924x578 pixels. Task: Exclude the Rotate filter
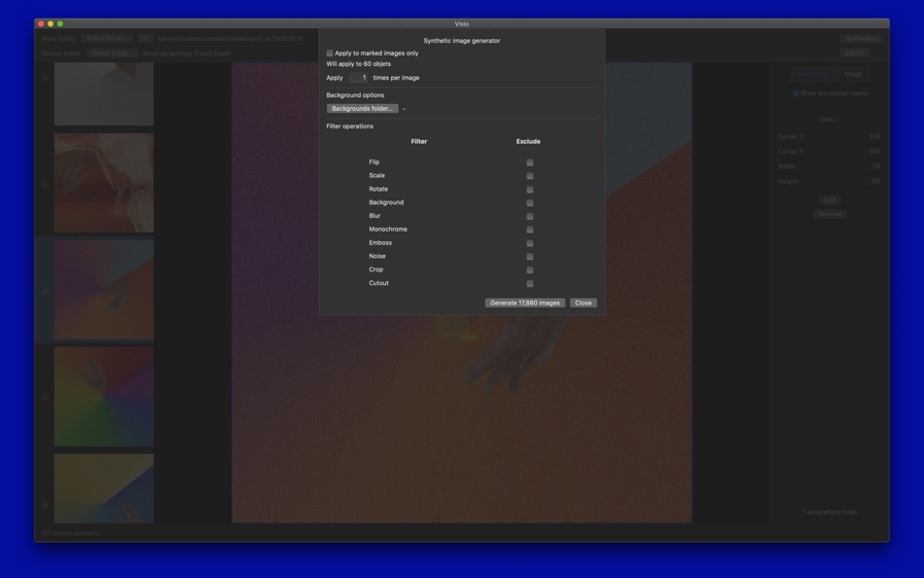[530, 190]
